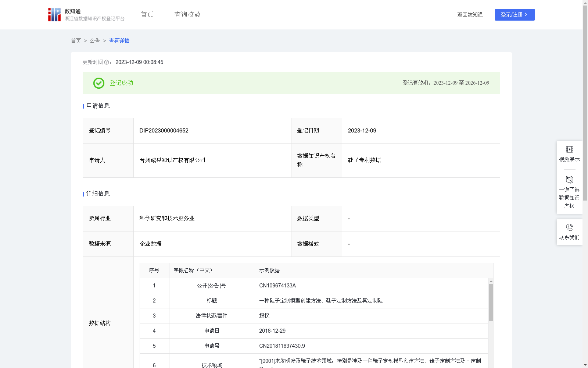
Task: Select sample value CN201811637430.9
Action: 282,346
